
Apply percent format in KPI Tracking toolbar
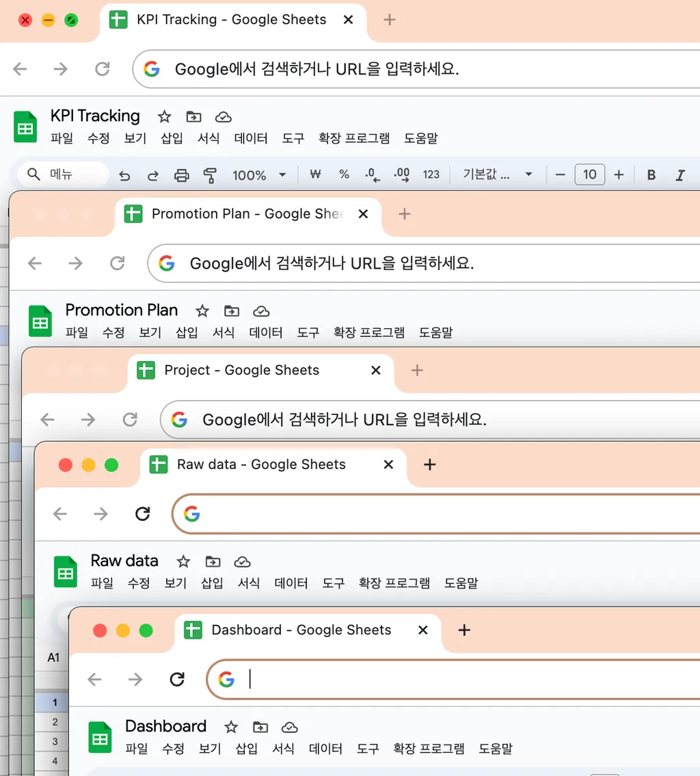tap(344, 174)
